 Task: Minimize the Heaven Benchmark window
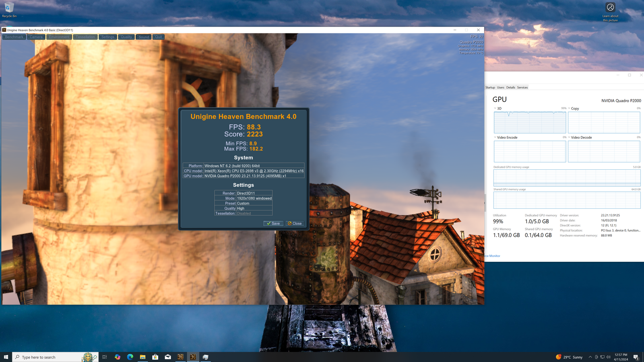coord(455,30)
